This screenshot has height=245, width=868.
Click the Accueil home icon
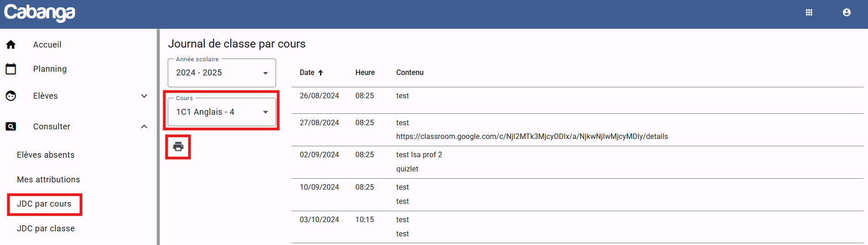pos(11,44)
